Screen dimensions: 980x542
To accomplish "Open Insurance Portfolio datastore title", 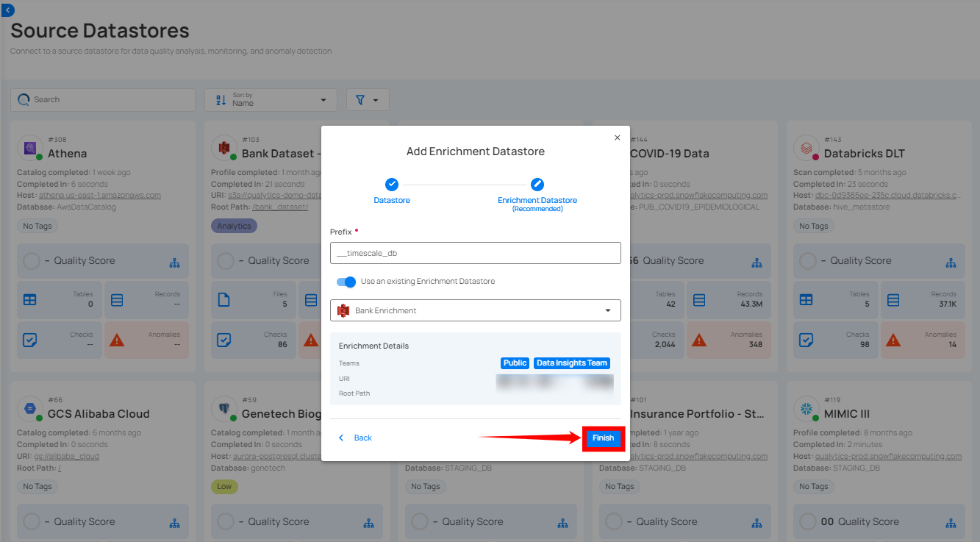I will coord(698,414).
